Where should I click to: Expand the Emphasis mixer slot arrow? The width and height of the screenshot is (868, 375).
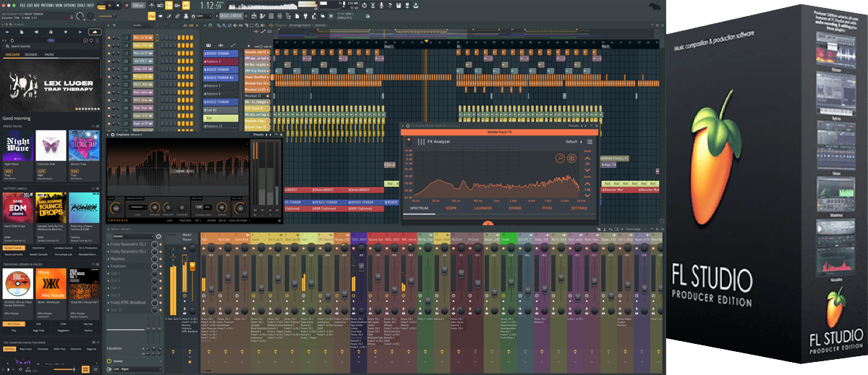coord(109,266)
